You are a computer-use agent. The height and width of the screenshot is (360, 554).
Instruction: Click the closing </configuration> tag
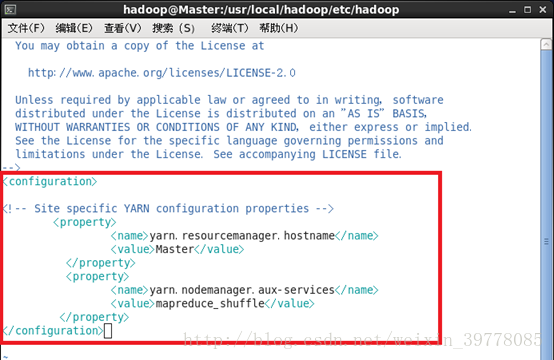pyautogui.click(x=53, y=331)
